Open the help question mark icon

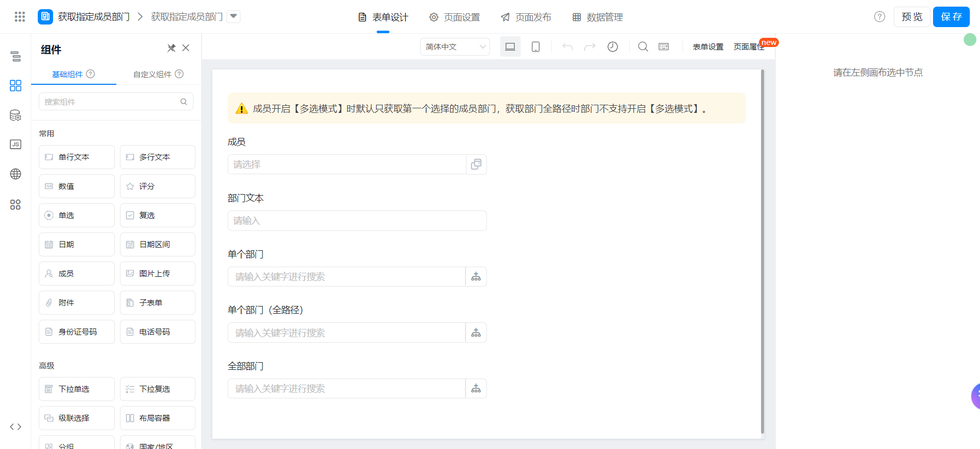pyautogui.click(x=879, y=17)
